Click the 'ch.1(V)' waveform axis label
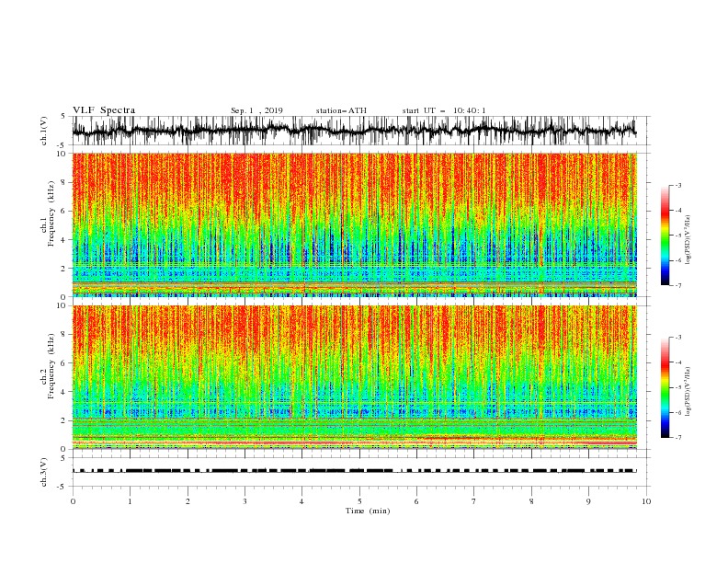The height and width of the screenshot is (563, 728). pyautogui.click(x=44, y=131)
